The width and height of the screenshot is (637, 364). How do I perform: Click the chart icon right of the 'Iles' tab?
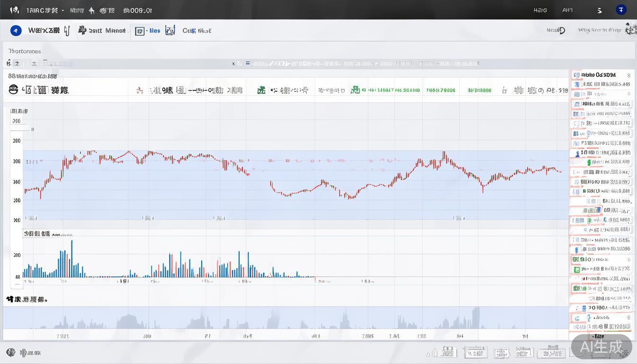click(x=170, y=31)
